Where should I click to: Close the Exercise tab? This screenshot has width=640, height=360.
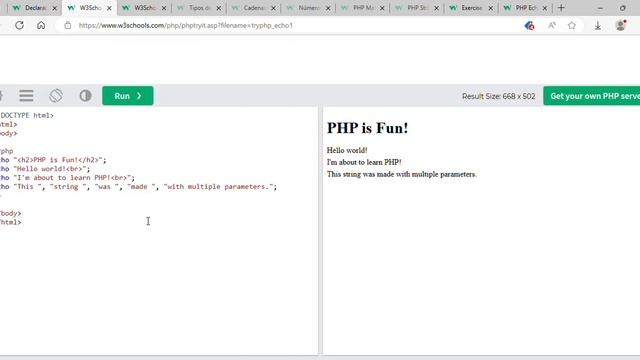pos(491,8)
